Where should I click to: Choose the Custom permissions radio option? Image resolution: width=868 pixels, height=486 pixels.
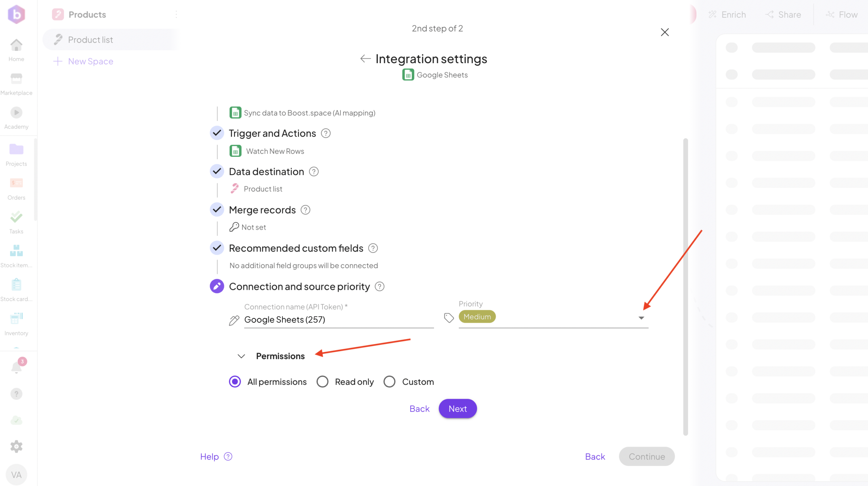point(390,382)
